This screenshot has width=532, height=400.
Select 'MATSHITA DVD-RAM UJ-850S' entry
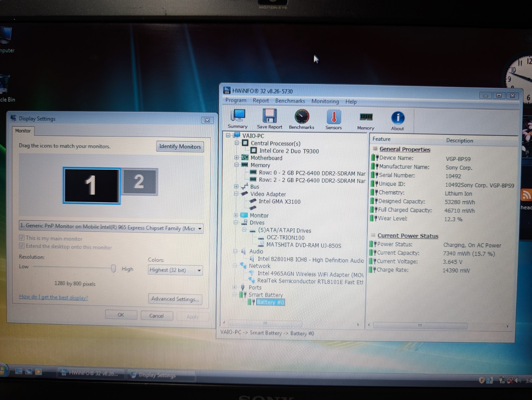[x=304, y=245]
